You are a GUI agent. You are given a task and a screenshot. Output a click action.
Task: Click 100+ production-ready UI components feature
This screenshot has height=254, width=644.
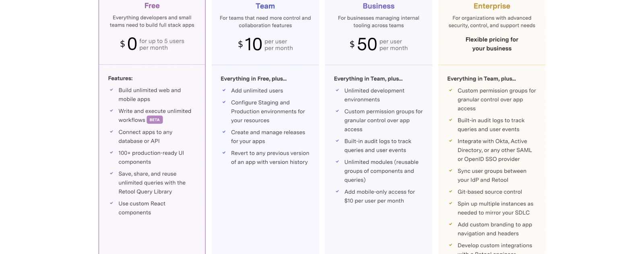point(151,157)
